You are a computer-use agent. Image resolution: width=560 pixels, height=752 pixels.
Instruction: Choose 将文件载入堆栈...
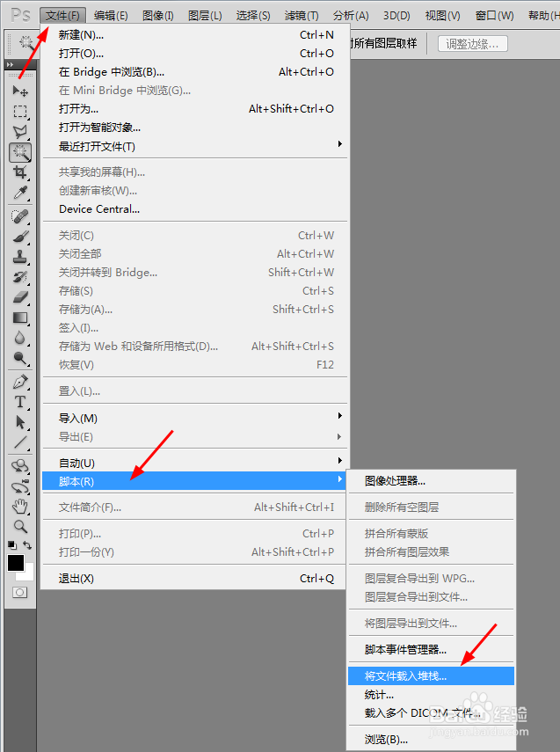(431, 675)
